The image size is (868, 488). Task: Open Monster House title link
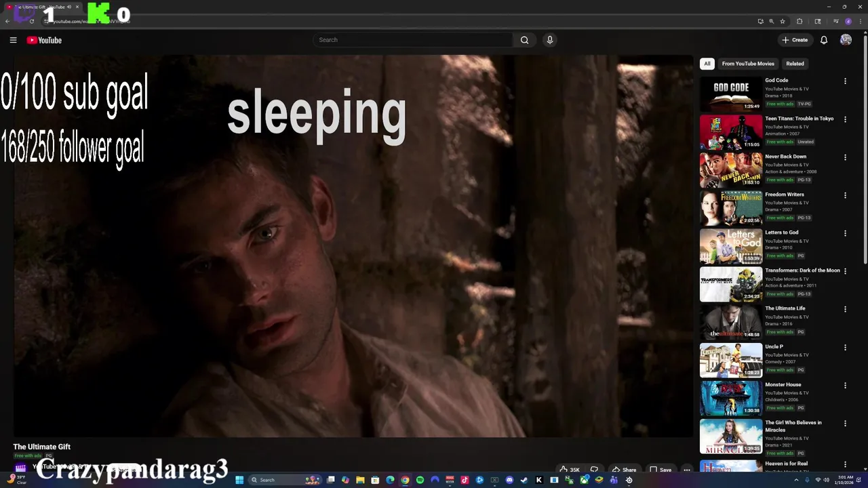point(783,384)
